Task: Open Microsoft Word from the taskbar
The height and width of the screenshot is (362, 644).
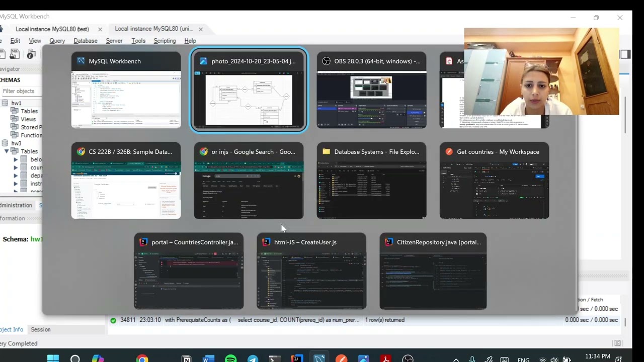Action: tap(208, 359)
